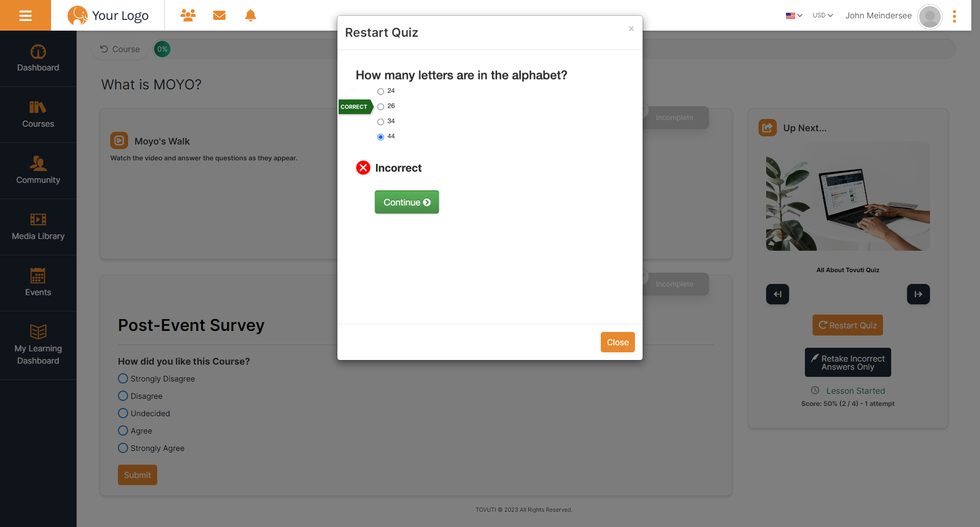Screen dimensions: 980x527
Task: Choose Disagree survey option
Action: coord(123,396)
